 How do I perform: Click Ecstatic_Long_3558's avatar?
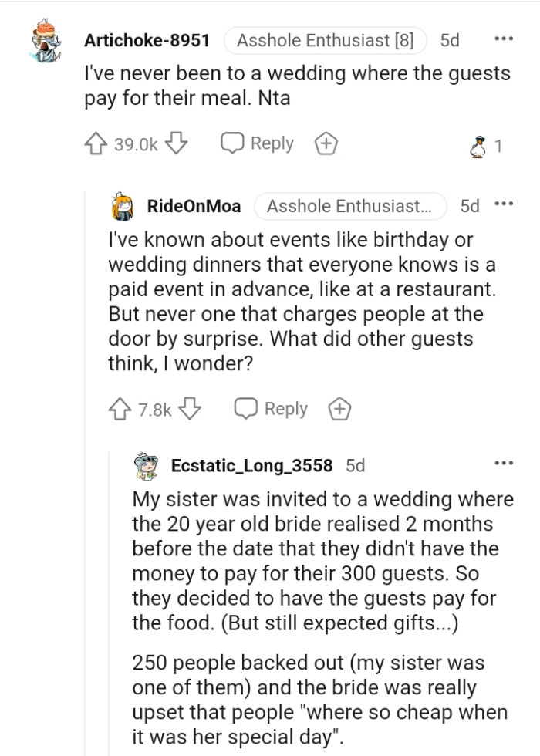click(143, 464)
